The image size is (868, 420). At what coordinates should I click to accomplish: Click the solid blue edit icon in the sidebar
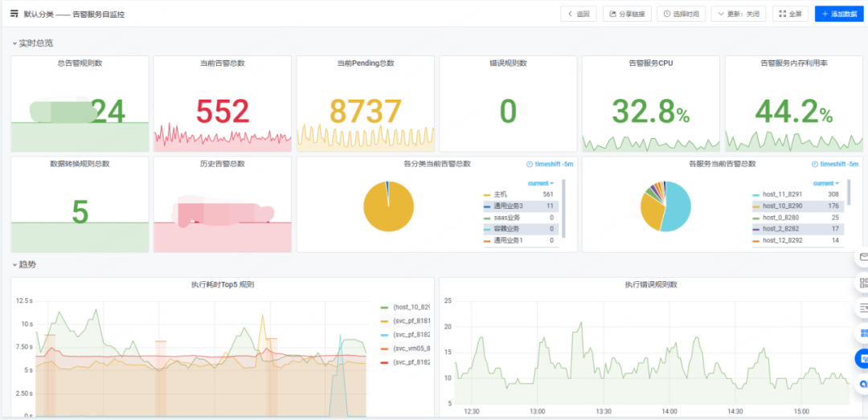coord(862,358)
